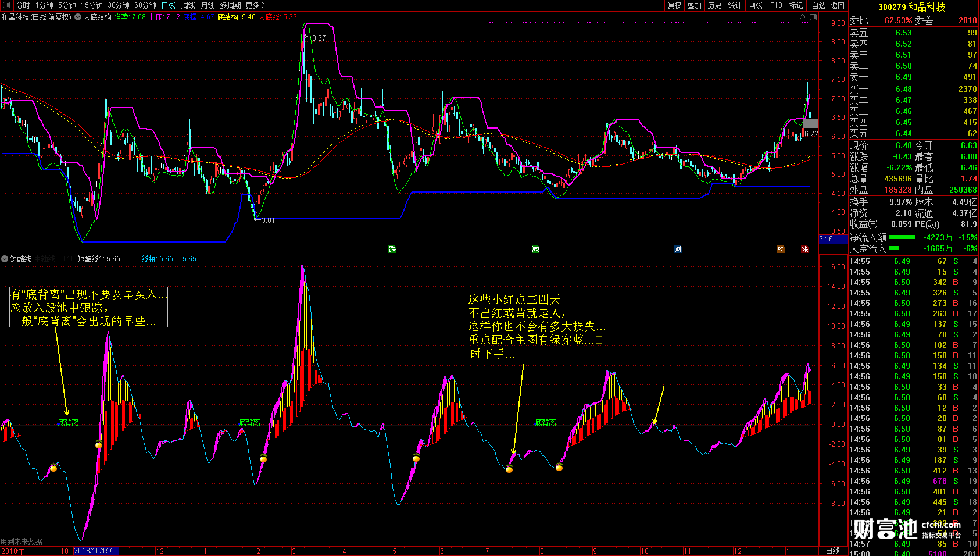Click the 叠加 overlay button
Viewport: 980px width, 556px height.
[694, 5]
